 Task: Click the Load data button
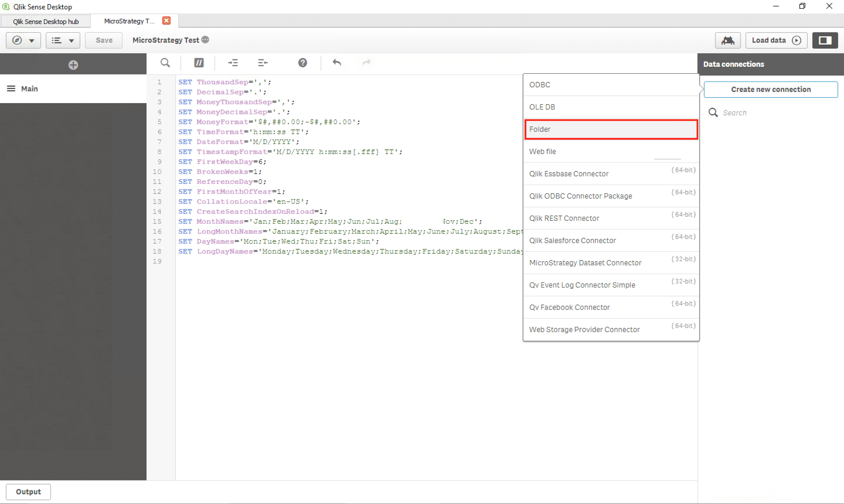pyautogui.click(x=776, y=40)
